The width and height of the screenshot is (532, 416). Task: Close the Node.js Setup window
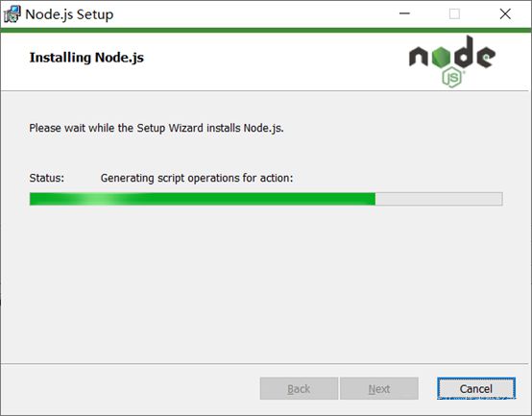505,13
